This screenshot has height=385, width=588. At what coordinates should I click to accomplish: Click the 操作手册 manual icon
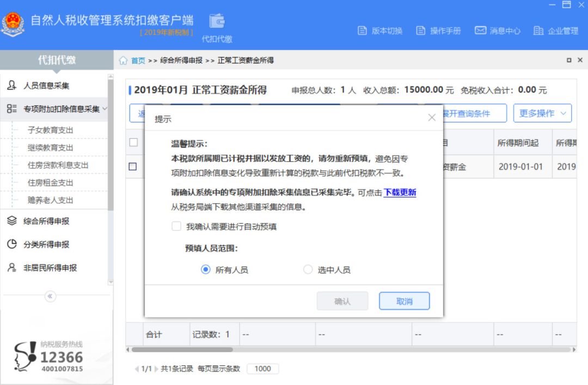coord(421,31)
